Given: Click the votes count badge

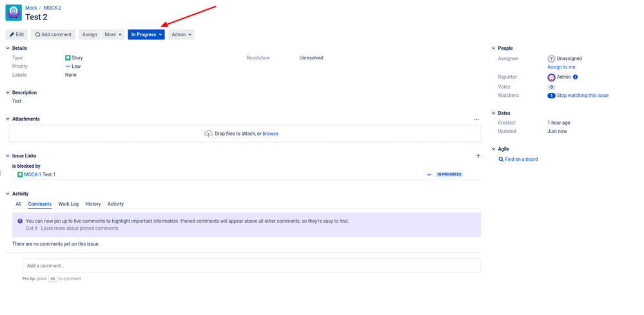Looking at the screenshot, I should tap(551, 87).
